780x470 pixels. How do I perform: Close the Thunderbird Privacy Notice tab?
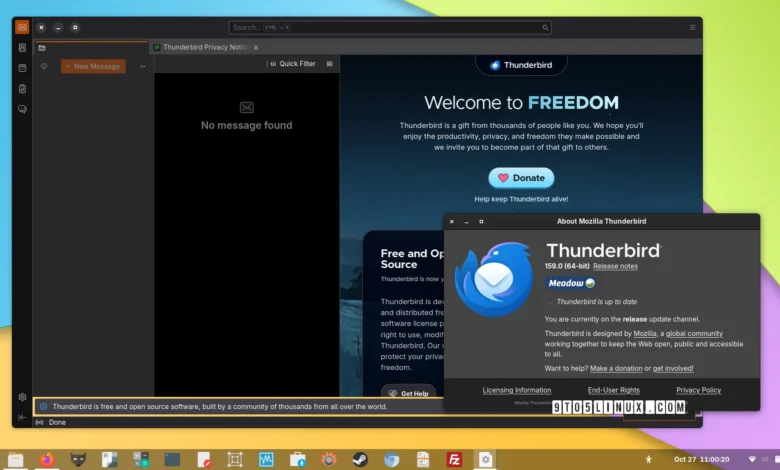(x=256, y=48)
